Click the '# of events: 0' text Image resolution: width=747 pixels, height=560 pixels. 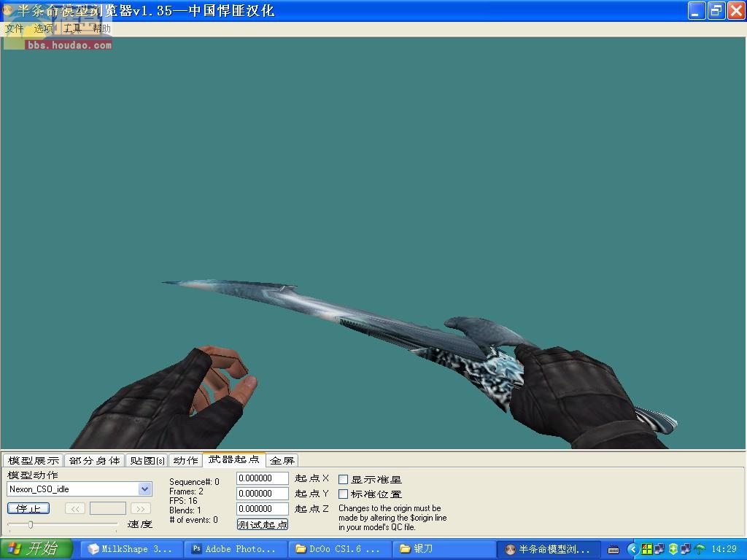(193, 519)
